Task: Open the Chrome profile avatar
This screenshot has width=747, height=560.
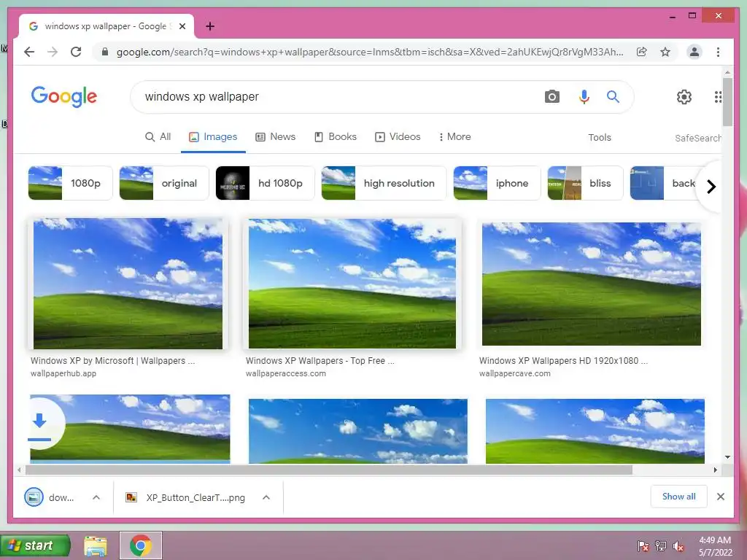Action: point(694,52)
